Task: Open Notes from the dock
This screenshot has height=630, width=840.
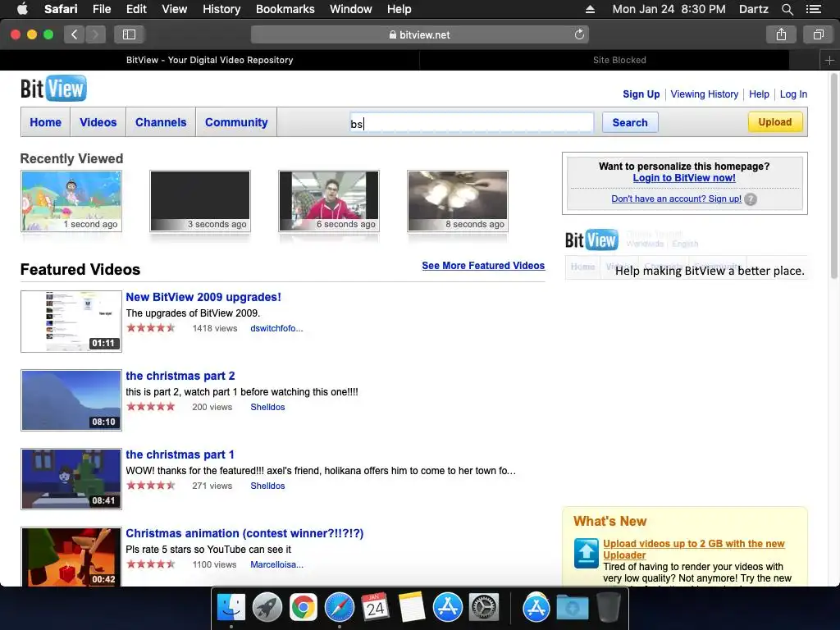Action: tap(412, 608)
